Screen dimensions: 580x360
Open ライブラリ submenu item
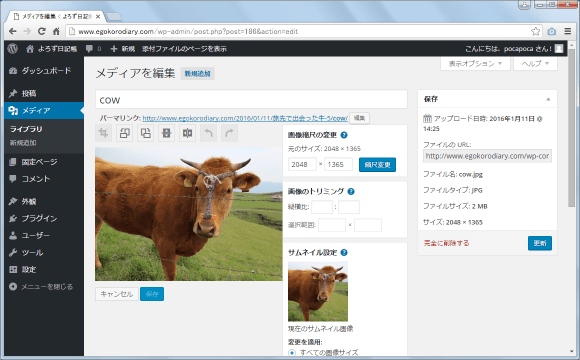coord(26,129)
